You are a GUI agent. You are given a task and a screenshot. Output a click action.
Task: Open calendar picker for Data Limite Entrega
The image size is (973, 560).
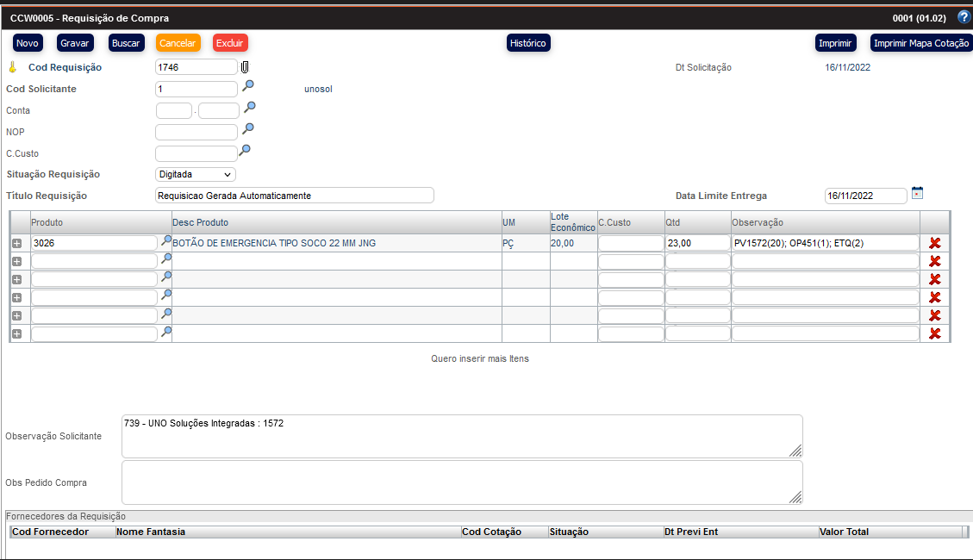tap(917, 193)
